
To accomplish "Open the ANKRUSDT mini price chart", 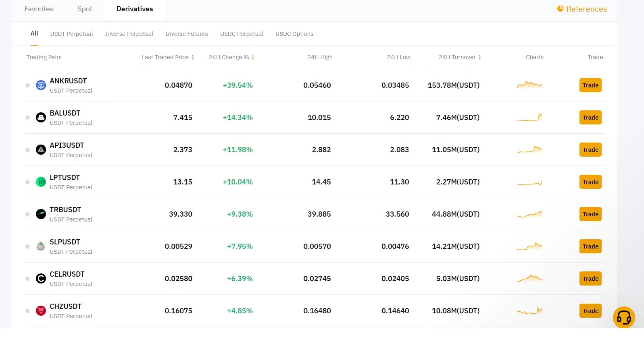I will [x=529, y=85].
